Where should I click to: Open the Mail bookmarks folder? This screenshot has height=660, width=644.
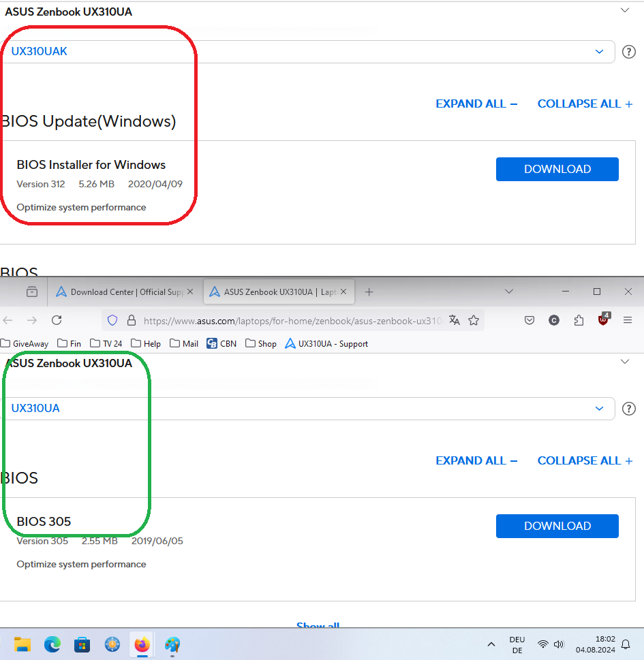(184, 343)
